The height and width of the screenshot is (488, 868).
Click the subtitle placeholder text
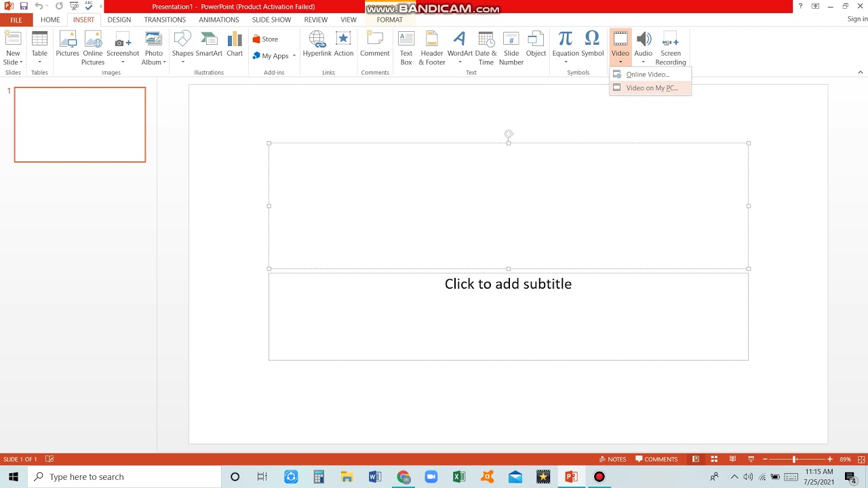pyautogui.click(x=508, y=284)
